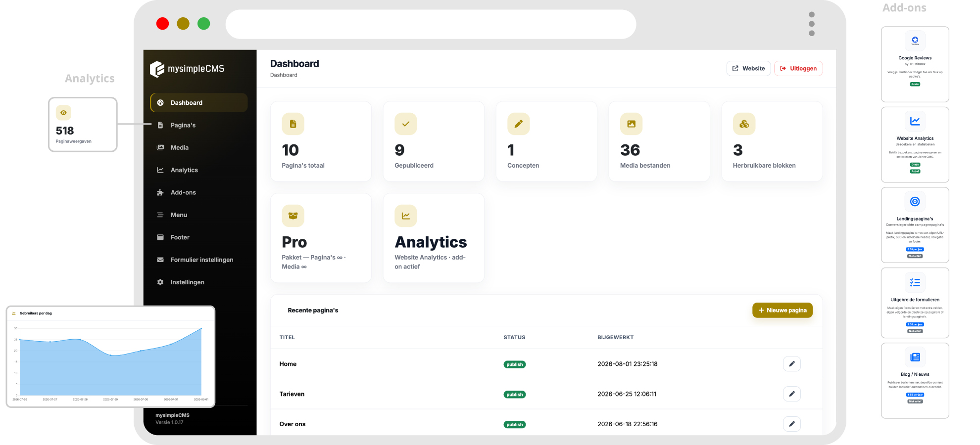
Task: Open the browser's three-dot menu
Action: click(812, 24)
